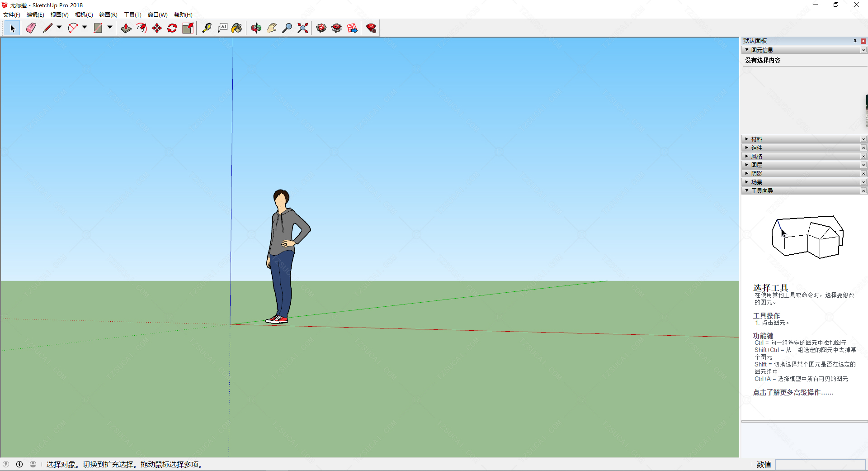Viewport: 868px width, 471px height.
Task: Close the 风格 panel section
Action: 863,156
